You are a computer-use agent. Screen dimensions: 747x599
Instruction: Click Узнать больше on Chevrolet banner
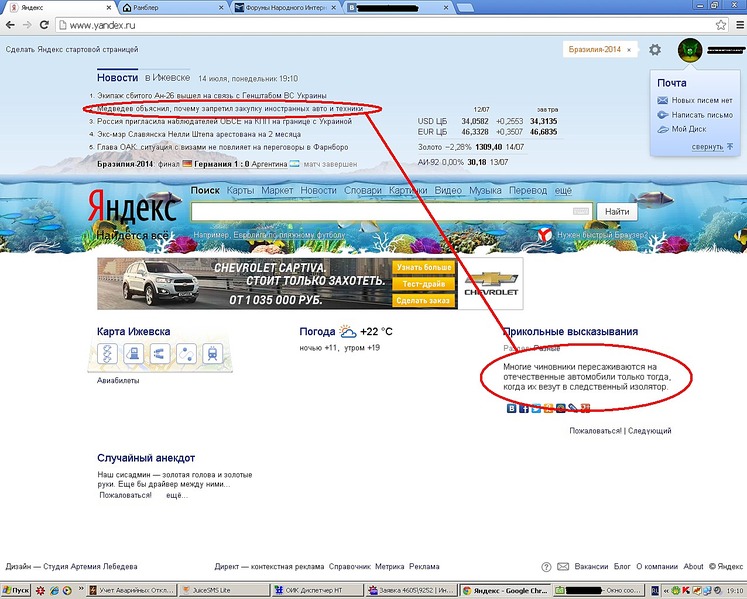click(x=424, y=267)
